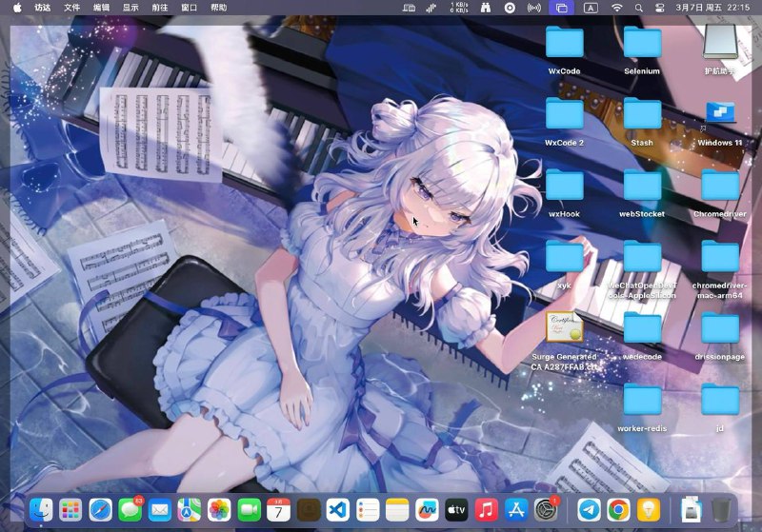Open the 文件 menu

coord(72,8)
